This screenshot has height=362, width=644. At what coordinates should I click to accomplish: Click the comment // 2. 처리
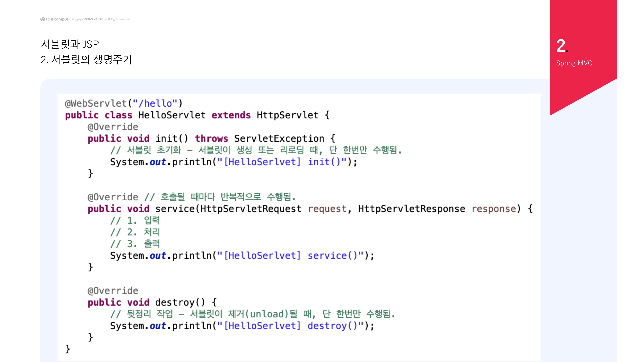(x=135, y=232)
